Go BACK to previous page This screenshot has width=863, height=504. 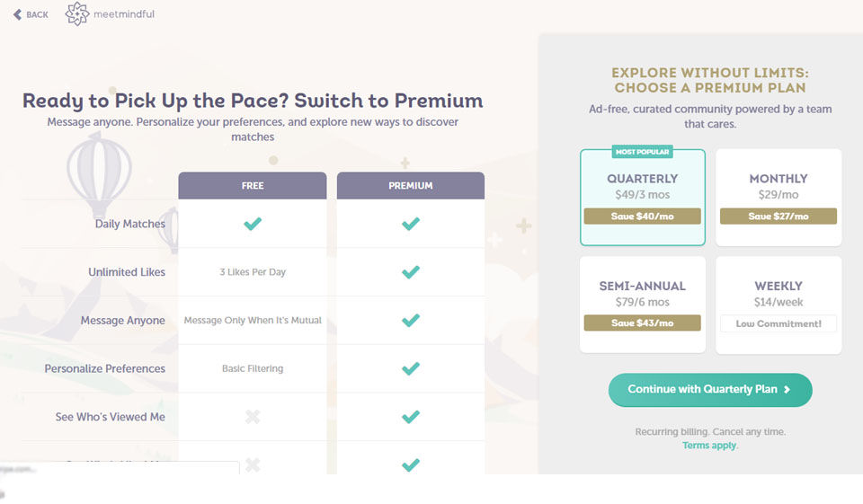point(37,14)
